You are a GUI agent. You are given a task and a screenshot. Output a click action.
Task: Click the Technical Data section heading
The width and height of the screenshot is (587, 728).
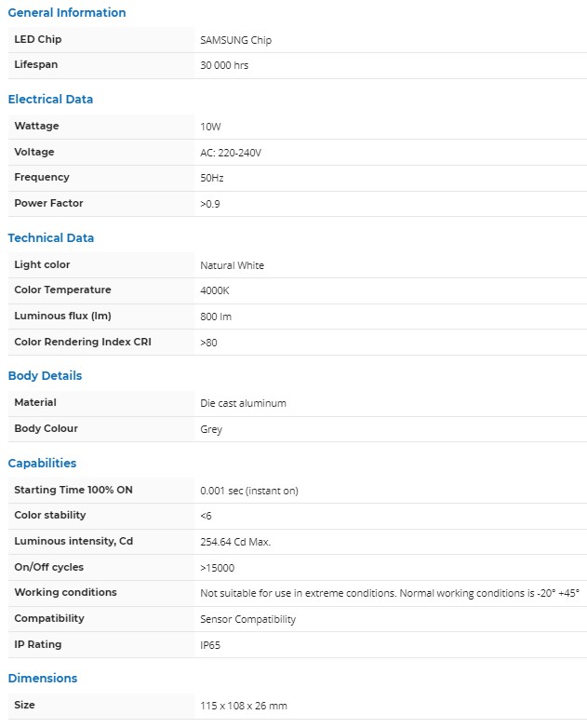point(51,238)
